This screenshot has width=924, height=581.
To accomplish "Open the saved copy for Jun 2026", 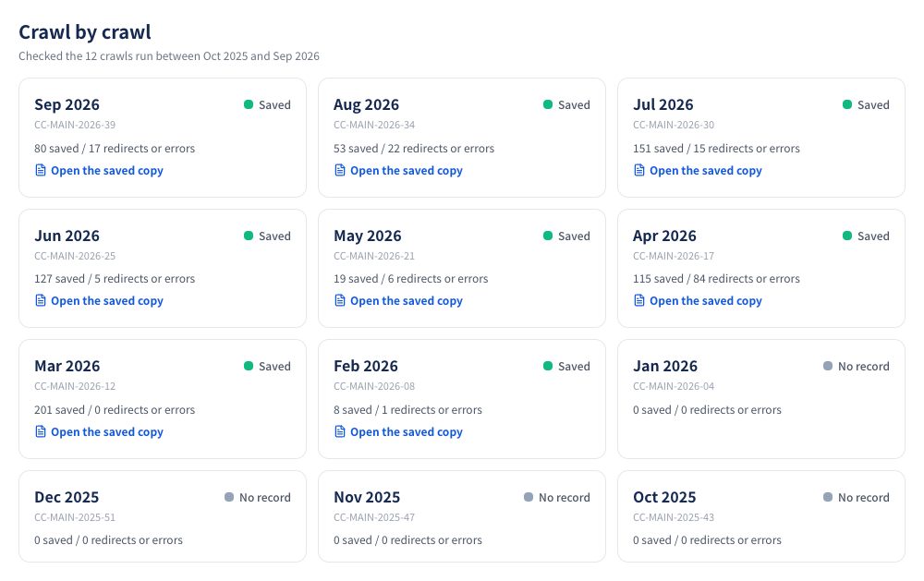I will 99,300.
